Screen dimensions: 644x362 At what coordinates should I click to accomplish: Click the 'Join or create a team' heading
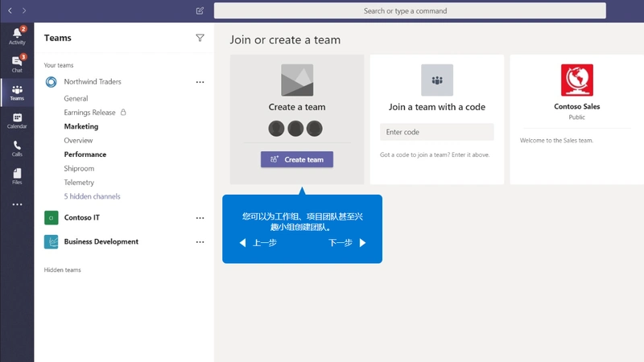click(x=285, y=39)
